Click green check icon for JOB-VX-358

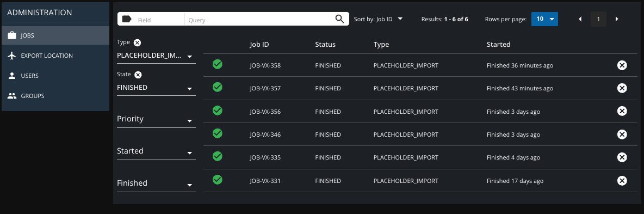point(218,64)
